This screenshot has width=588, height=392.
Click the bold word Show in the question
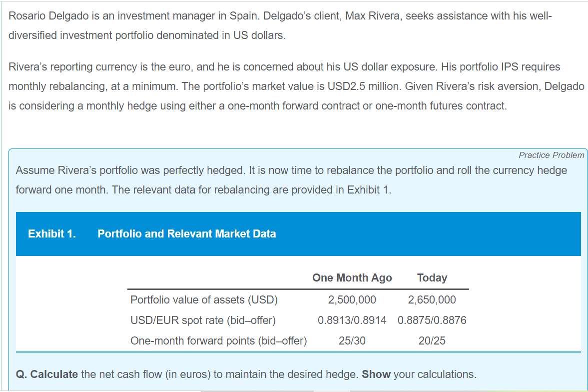click(376, 374)
